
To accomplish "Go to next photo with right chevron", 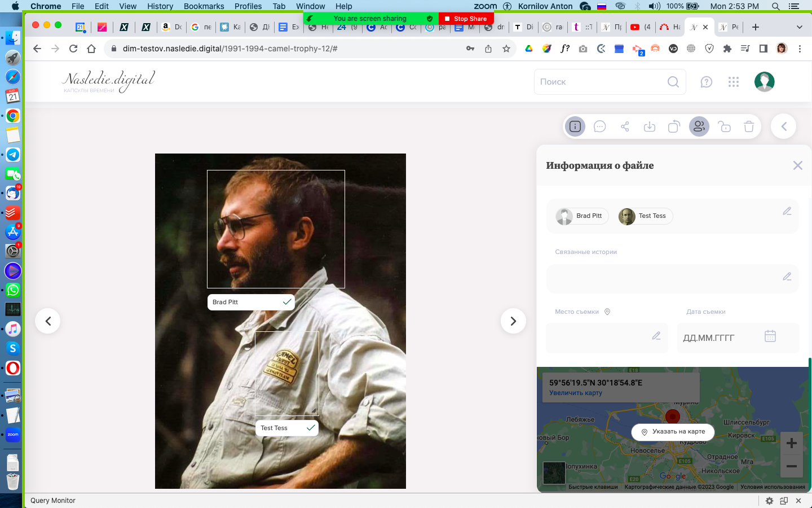I will 513,321.
